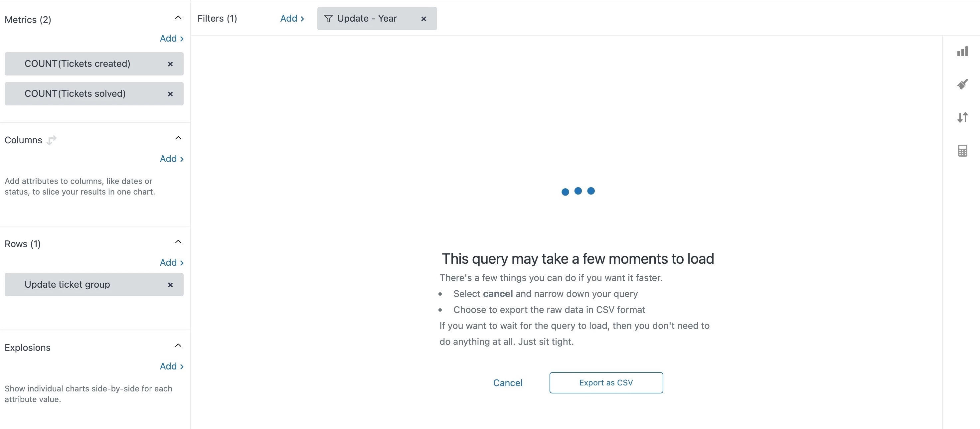Open the COUNT(Tickets solved) metric settings
980x429 pixels.
[75, 93]
